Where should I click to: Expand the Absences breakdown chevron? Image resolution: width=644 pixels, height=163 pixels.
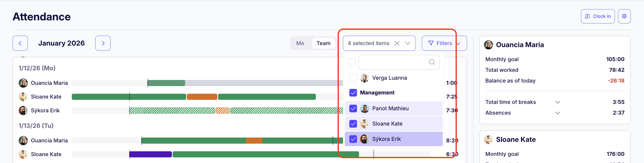[x=558, y=113]
